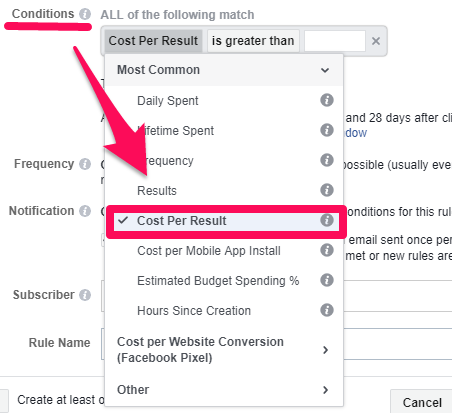The image size is (452, 413).
Task: Click info icon next to Notification label
Action: coord(85,211)
